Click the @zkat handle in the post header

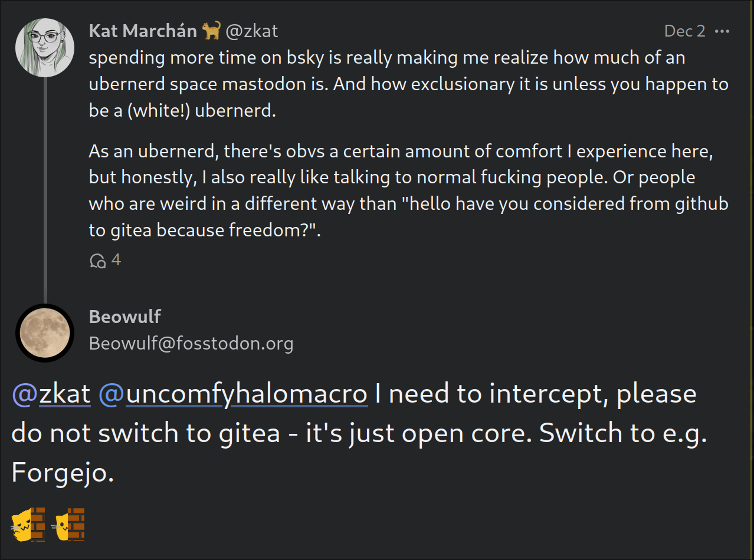(x=252, y=31)
